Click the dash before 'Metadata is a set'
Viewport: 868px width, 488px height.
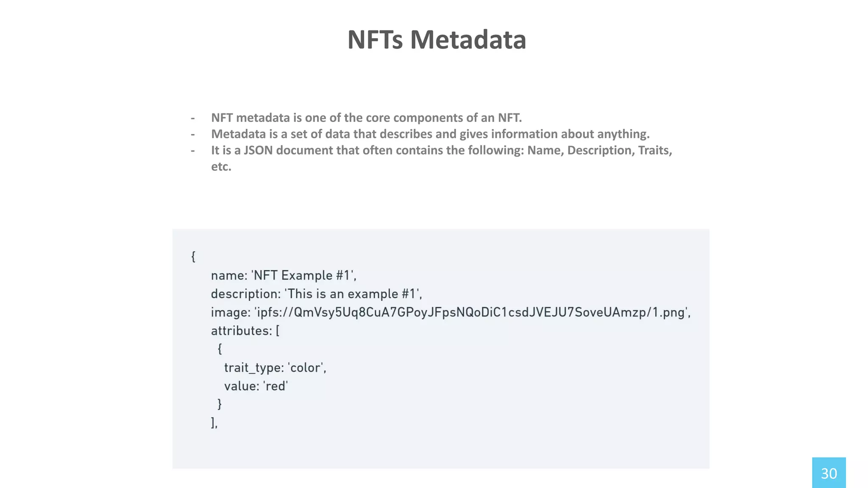click(x=193, y=134)
